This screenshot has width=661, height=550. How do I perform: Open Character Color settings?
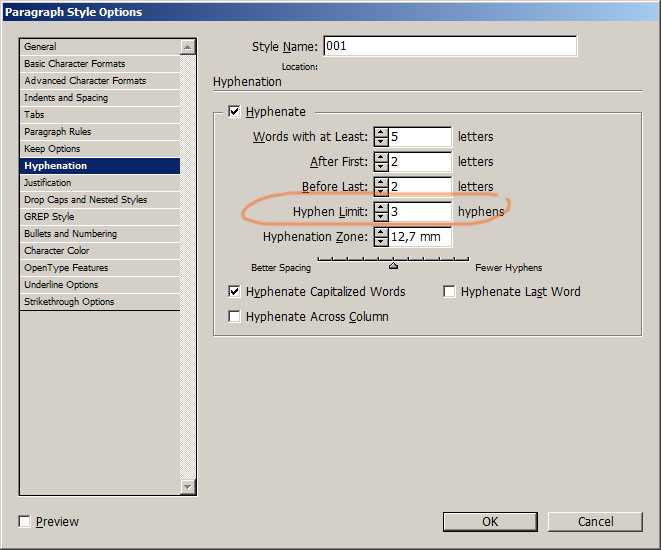tap(100, 251)
